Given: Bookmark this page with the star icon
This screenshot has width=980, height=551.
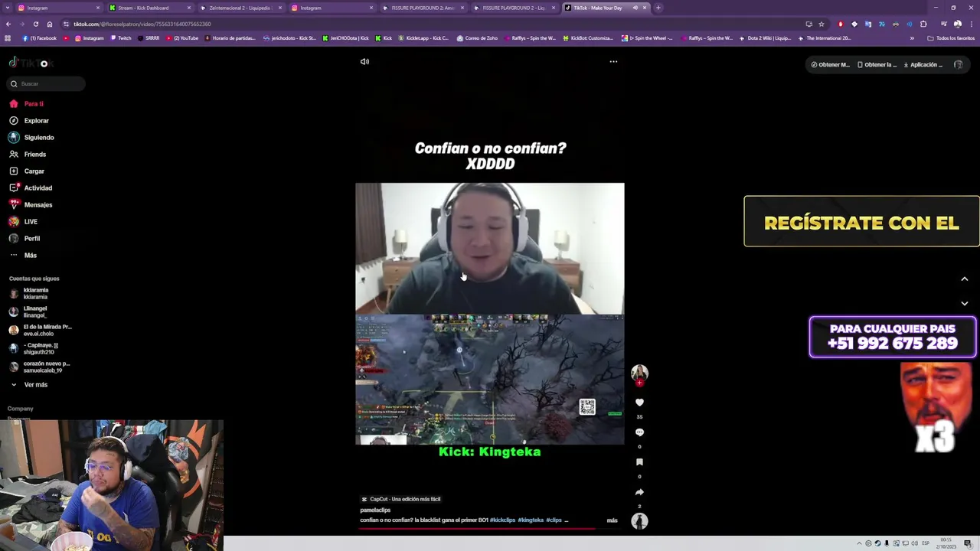Looking at the screenshot, I should pos(822,24).
